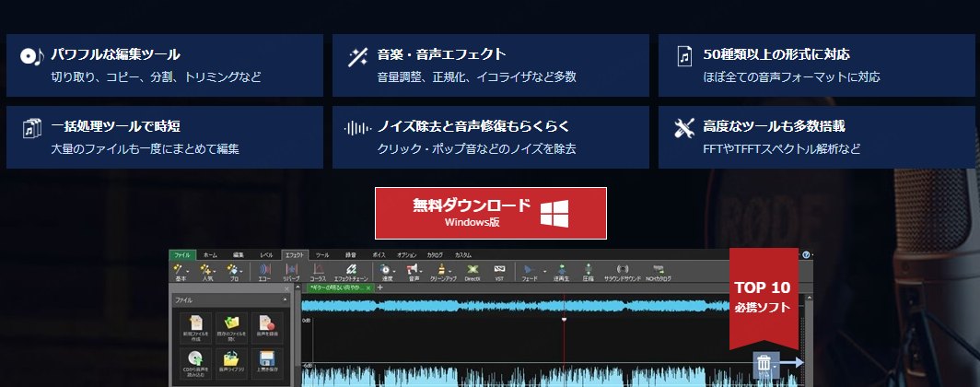Image resolution: width=980 pixels, height=387 pixels.
Task: Click the disc icon beside パワフルな編集ツール
Action: point(32,56)
